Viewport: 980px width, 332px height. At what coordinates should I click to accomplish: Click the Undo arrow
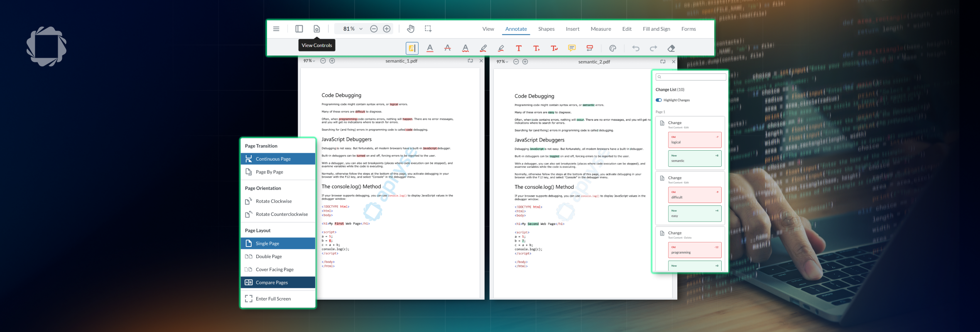coord(636,48)
